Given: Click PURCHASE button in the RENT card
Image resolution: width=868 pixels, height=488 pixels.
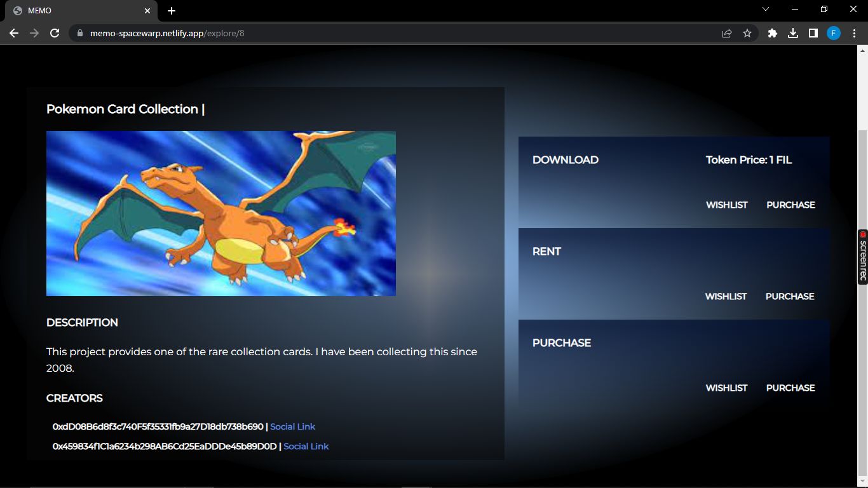Looking at the screenshot, I should click(x=790, y=296).
